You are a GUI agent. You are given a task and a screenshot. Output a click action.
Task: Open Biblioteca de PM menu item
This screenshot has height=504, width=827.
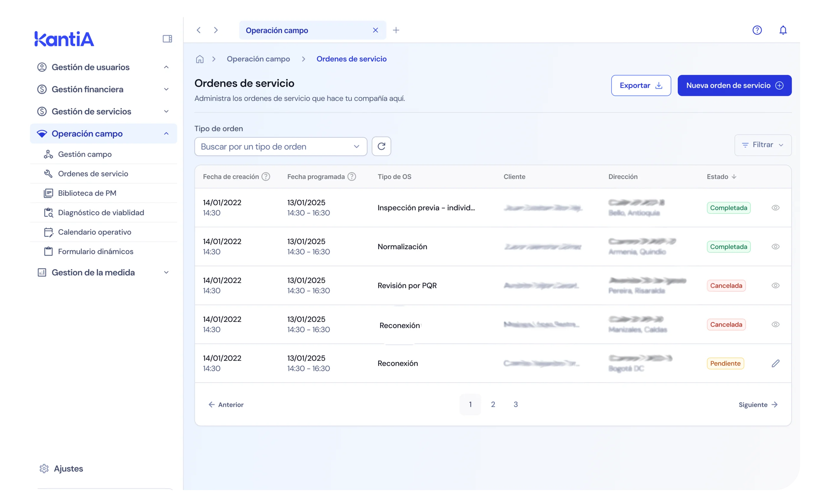87,193
